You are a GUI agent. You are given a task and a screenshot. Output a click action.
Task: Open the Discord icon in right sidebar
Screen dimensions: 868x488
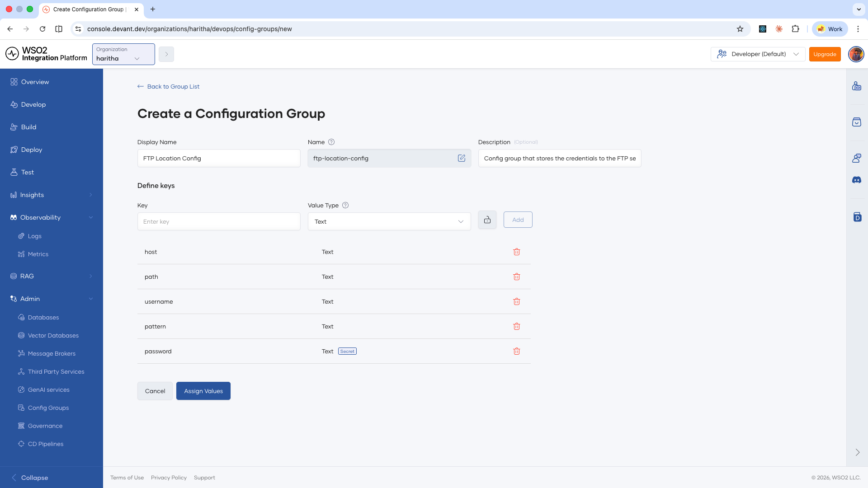coord(857,180)
